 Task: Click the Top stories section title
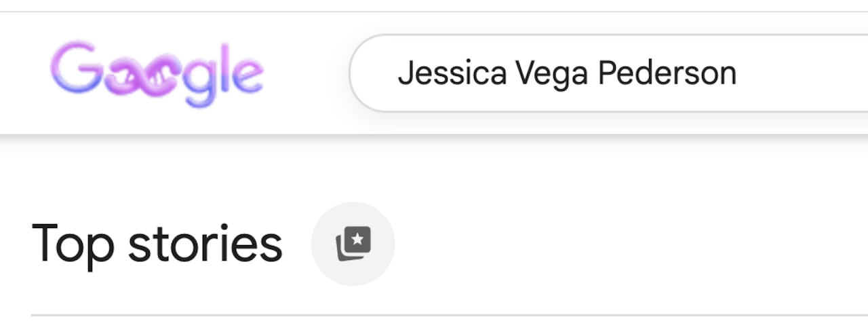[157, 244]
